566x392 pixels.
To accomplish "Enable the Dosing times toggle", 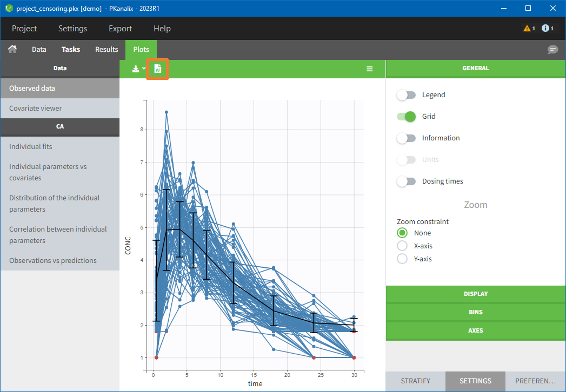I will pos(406,181).
